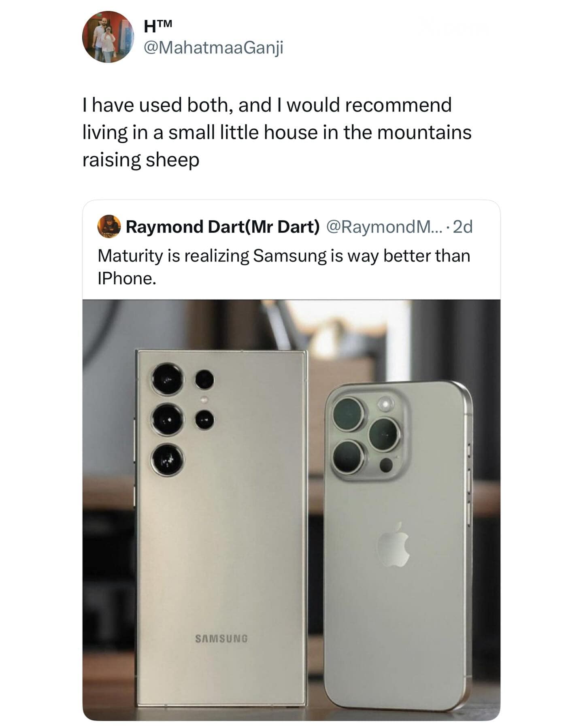Click Raymond Dart's small profile avatar
583x728 pixels.
(x=109, y=226)
